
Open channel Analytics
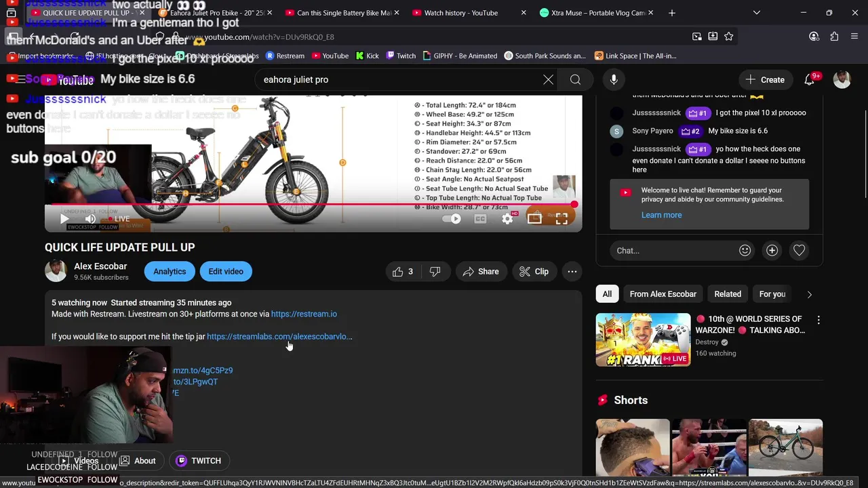[x=170, y=272]
